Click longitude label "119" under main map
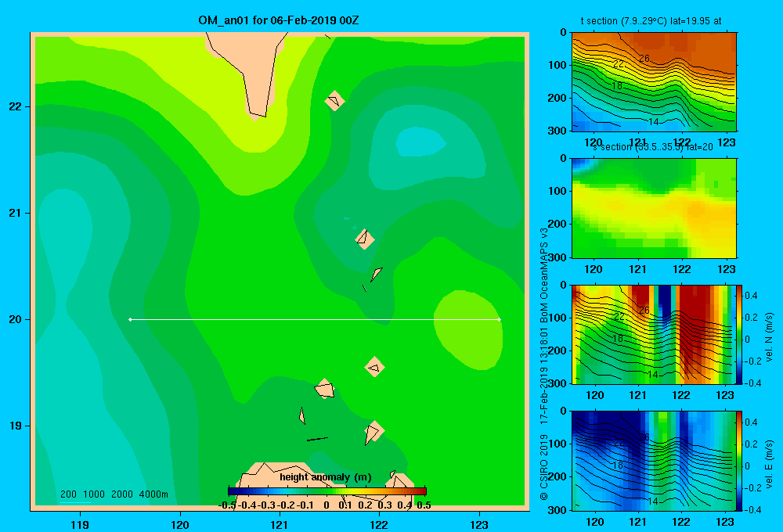Image resolution: width=783 pixels, height=532 pixels. tap(80, 524)
